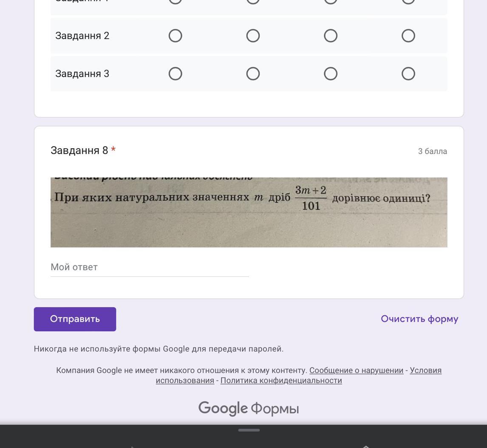Open the Политика конфиденциальности link
Screen dimensions: 487x448
(281, 380)
